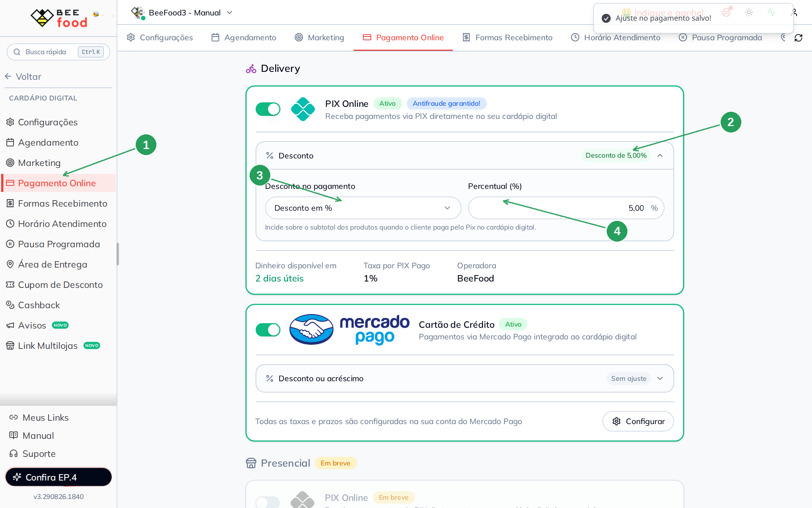Viewport: 812px width, 508px height.
Task: Click the store icon next to Presencial heading
Action: (x=251, y=463)
